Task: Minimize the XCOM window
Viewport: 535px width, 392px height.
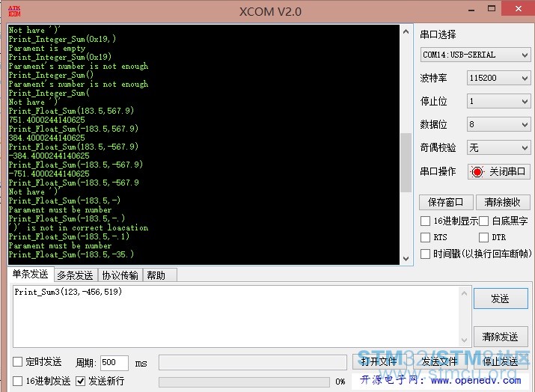Action: point(472,9)
